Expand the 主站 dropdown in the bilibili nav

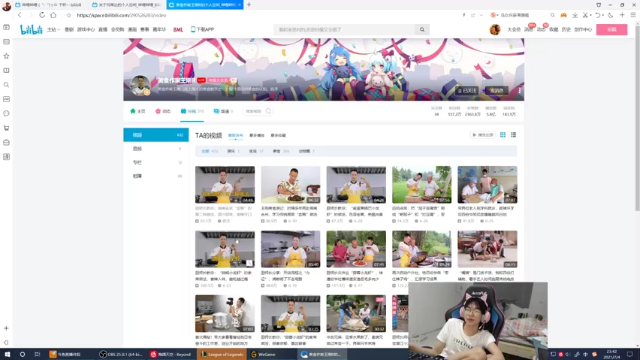click(x=53, y=29)
